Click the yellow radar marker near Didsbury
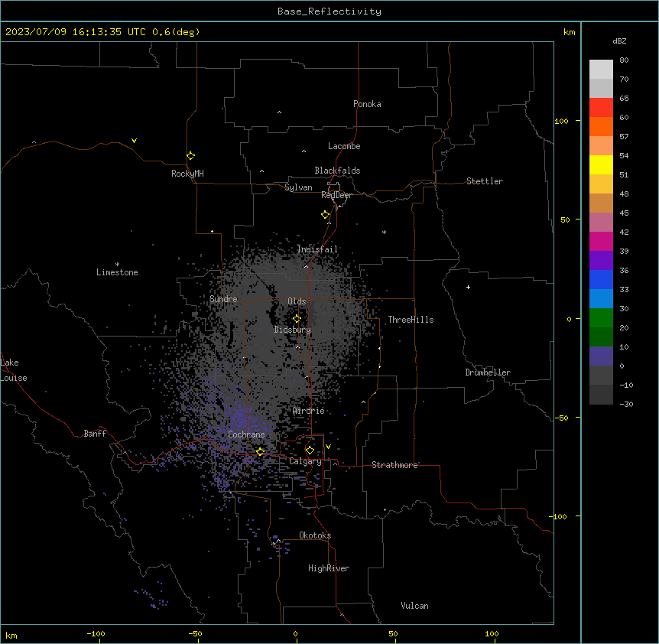Screen dimensions: 659x644 click(x=297, y=319)
